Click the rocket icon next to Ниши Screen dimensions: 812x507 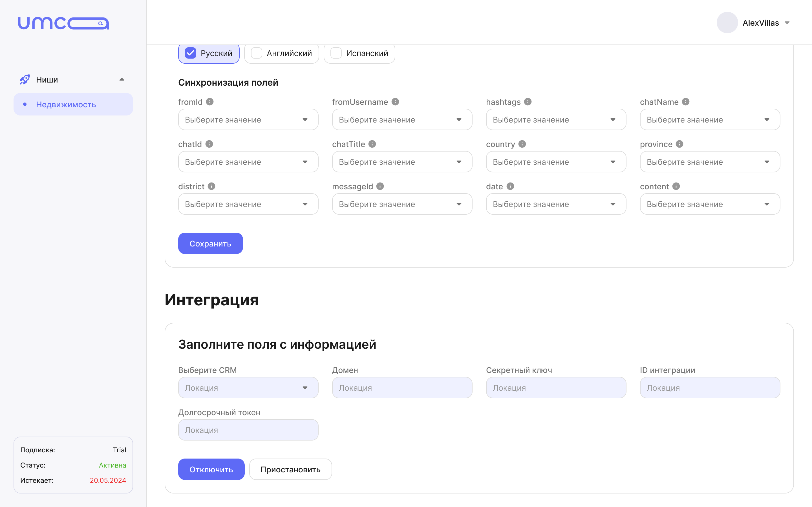(25, 79)
